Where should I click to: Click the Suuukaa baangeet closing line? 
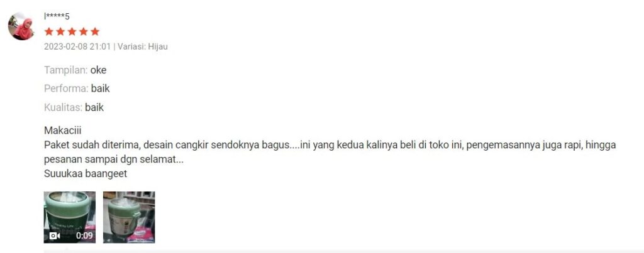coord(86,173)
